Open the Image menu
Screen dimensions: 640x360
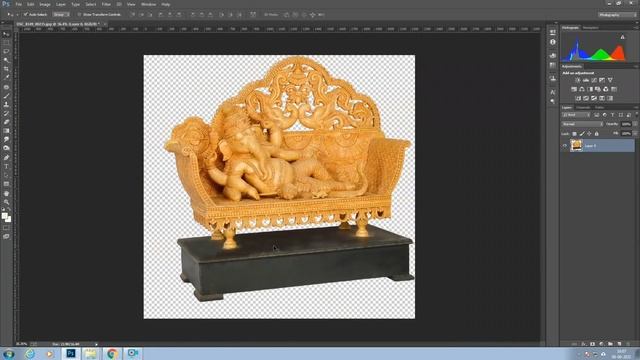(x=44, y=4)
